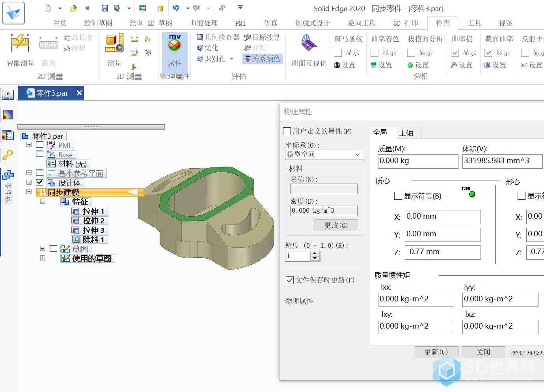This screenshot has width=544, height=392.
Task: Click the 识别孔 recognize holes tool
Action: point(211,59)
